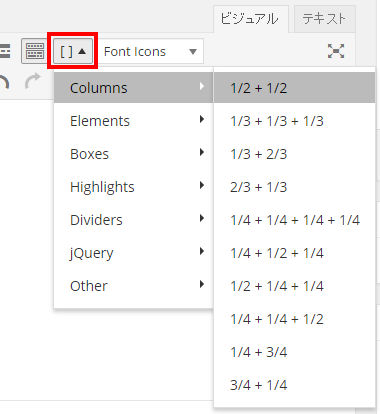
Task: Switch to the テキスト tab
Action: (324, 19)
